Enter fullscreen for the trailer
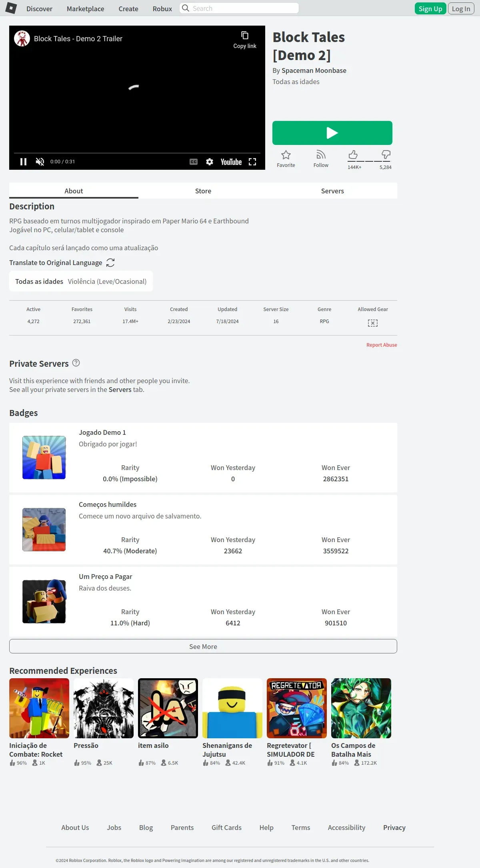This screenshot has width=480, height=868. pyautogui.click(x=252, y=162)
